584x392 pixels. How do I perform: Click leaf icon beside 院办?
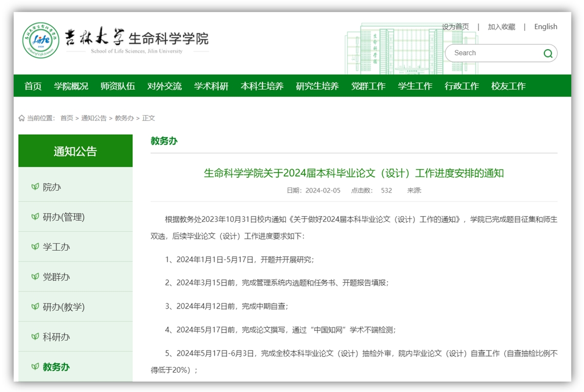(35, 187)
